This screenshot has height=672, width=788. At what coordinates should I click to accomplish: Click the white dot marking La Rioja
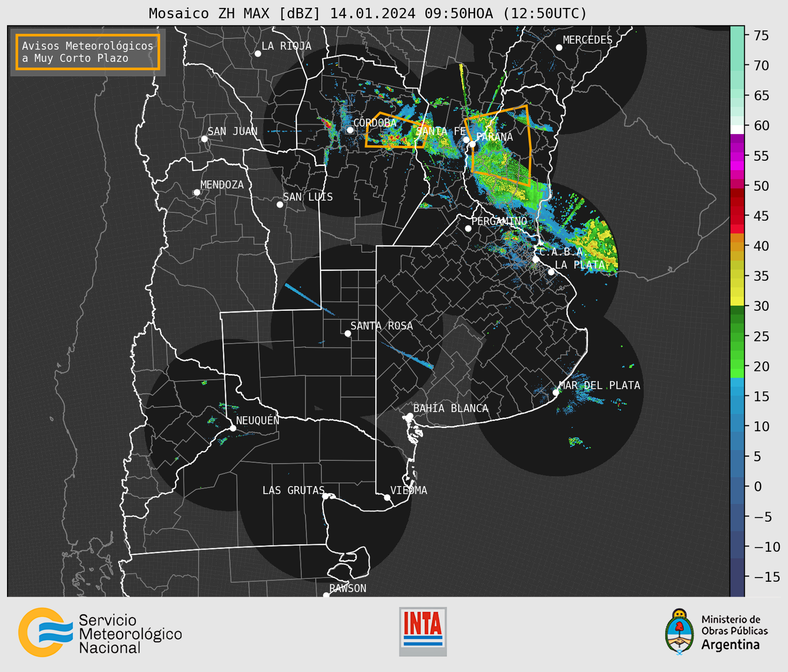(x=258, y=54)
